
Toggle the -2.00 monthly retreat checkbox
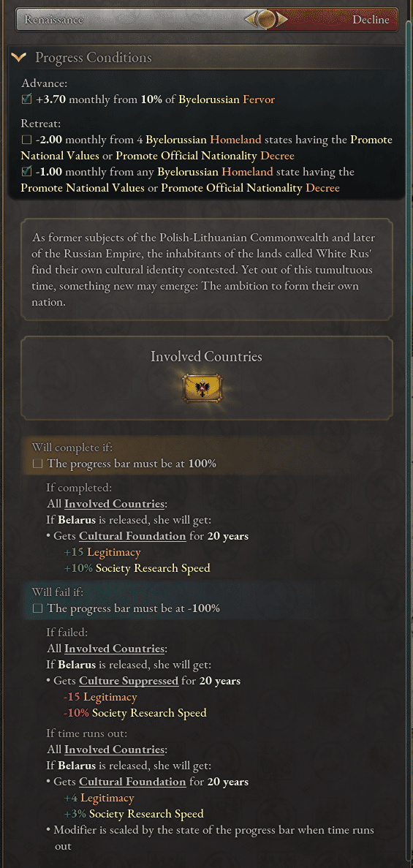point(26,140)
